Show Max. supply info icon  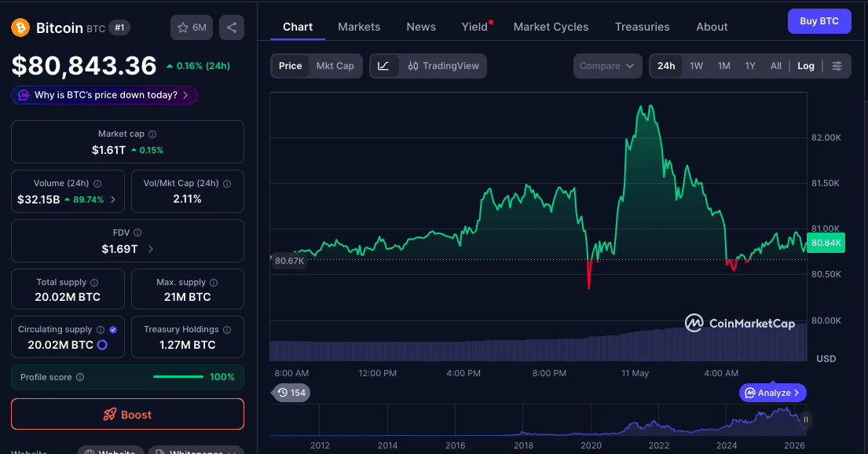click(214, 282)
